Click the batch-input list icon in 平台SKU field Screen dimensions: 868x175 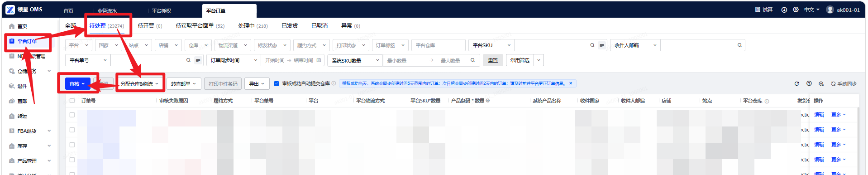tap(601, 45)
